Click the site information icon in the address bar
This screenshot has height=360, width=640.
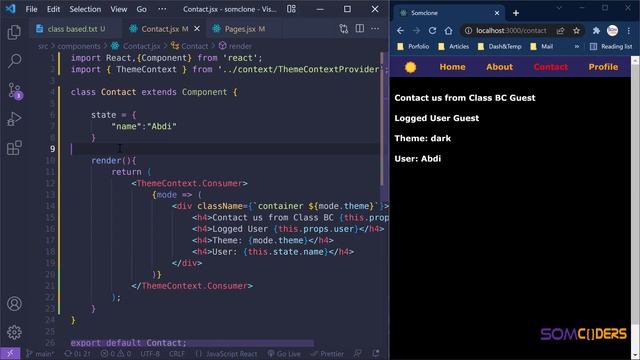click(x=468, y=31)
